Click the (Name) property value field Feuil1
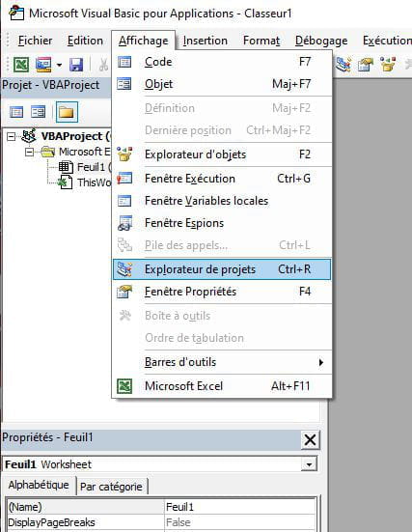Viewport: 412px width, 532px height. click(x=240, y=507)
